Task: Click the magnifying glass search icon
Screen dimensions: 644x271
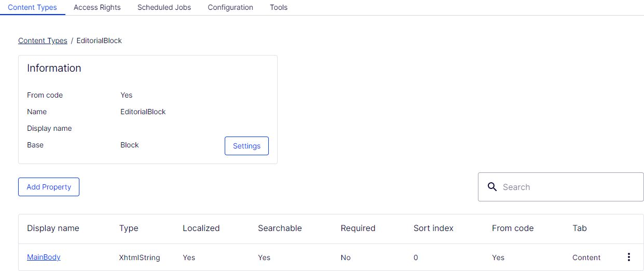Action: [492, 187]
